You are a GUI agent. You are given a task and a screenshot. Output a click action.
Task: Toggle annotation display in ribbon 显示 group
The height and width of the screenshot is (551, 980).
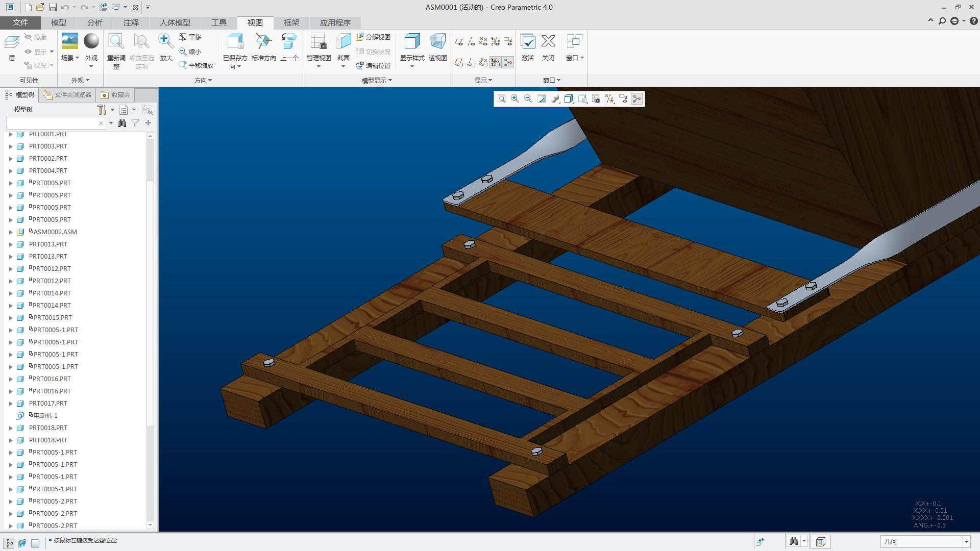[508, 41]
